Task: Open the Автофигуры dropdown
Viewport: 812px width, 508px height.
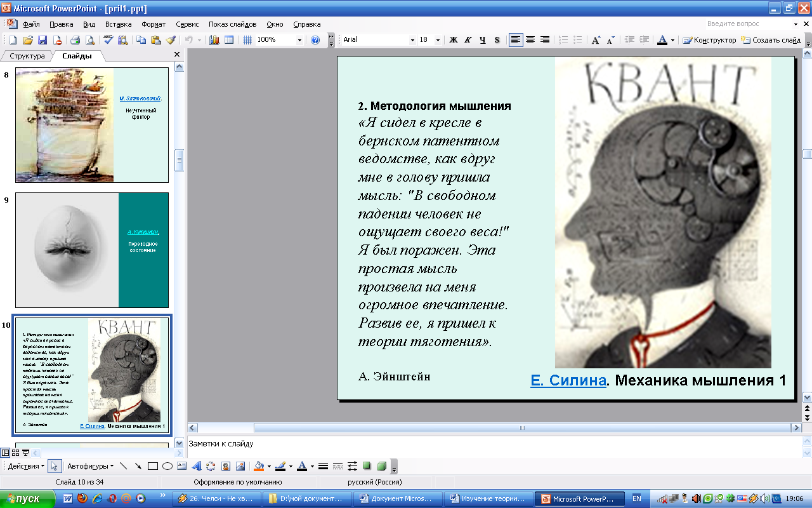Action: [x=90, y=466]
